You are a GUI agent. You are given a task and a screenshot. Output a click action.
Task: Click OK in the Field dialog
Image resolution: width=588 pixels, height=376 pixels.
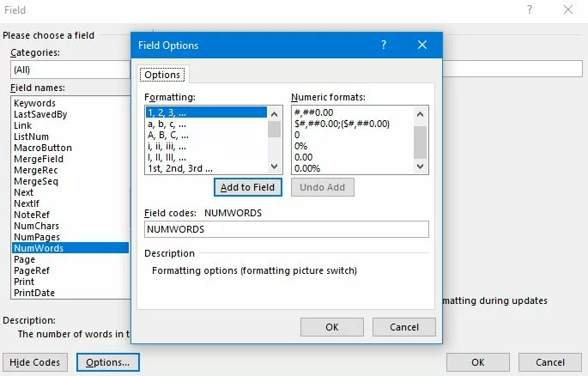[x=478, y=362]
